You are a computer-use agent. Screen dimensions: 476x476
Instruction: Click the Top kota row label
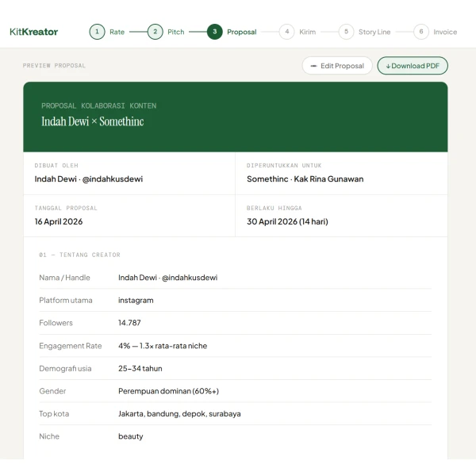pos(54,414)
